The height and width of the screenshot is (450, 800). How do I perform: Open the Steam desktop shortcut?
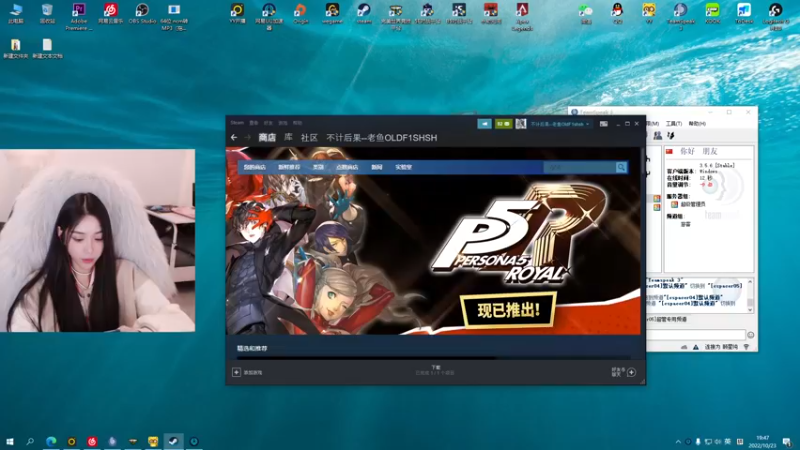(364, 14)
